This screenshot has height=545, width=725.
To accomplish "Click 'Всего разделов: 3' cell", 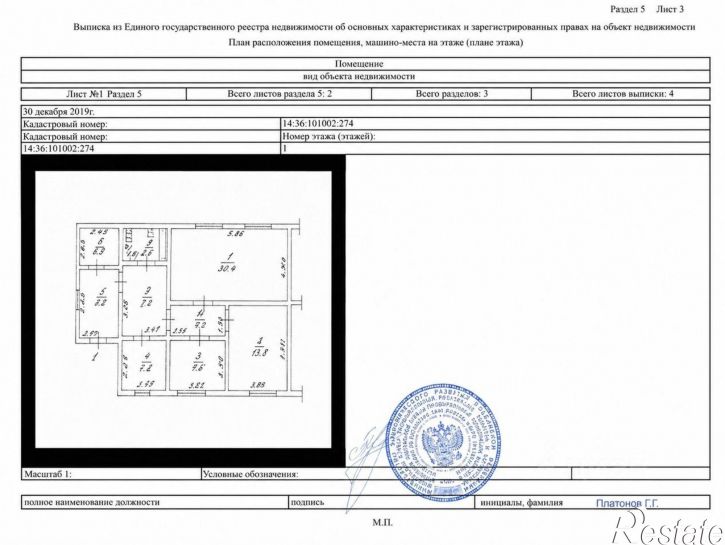I will coord(451,94).
